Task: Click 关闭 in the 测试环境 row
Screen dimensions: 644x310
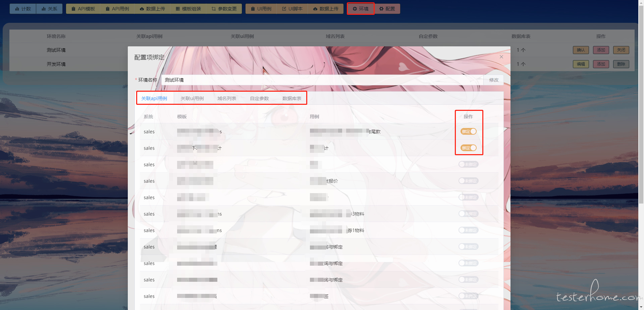Action: pos(621,50)
